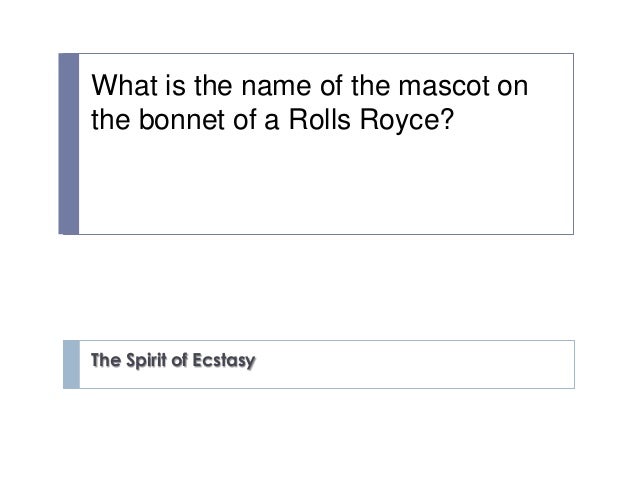The width and height of the screenshot is (638, 479).
Task: Click the answer text 'The Spirit of Ecstasy'
Action: (x=173, y=361)
